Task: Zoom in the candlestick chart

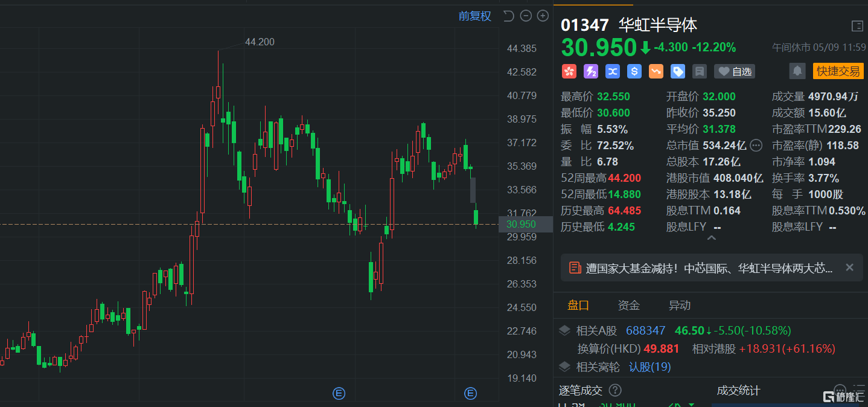Action: pos(543,16)
